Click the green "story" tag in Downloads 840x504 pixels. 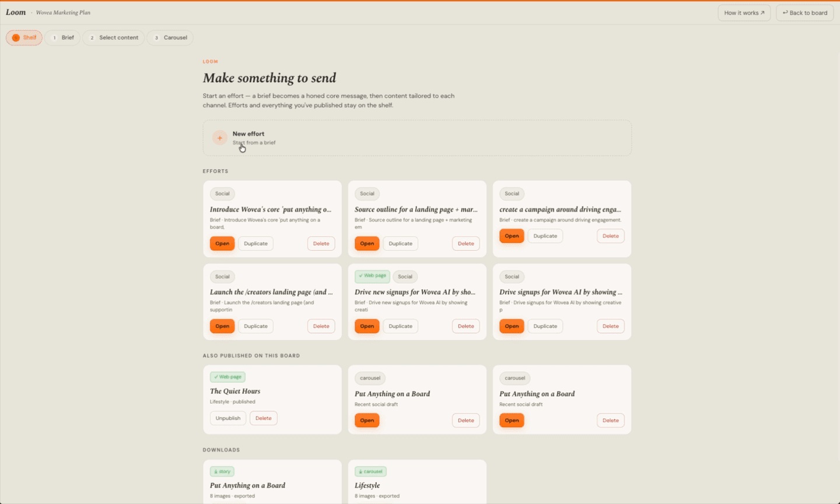[222, 471]
